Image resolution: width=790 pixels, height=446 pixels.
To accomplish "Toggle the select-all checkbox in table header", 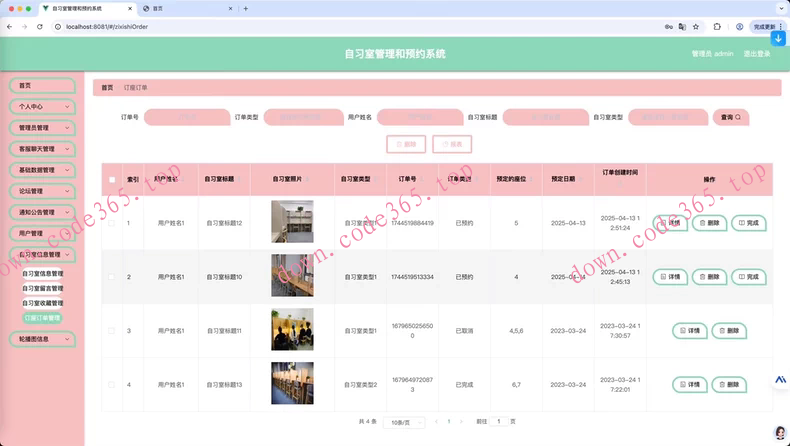I will point(112,179).
